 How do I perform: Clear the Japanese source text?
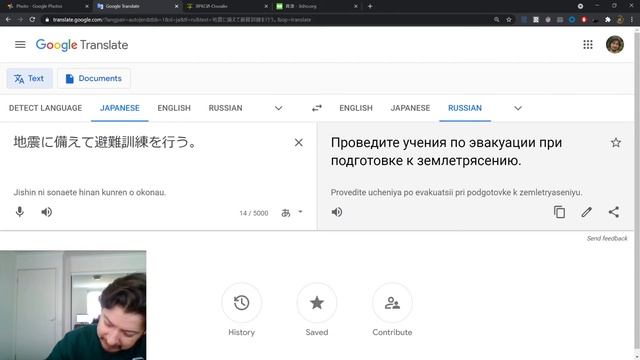pos(299,142)
